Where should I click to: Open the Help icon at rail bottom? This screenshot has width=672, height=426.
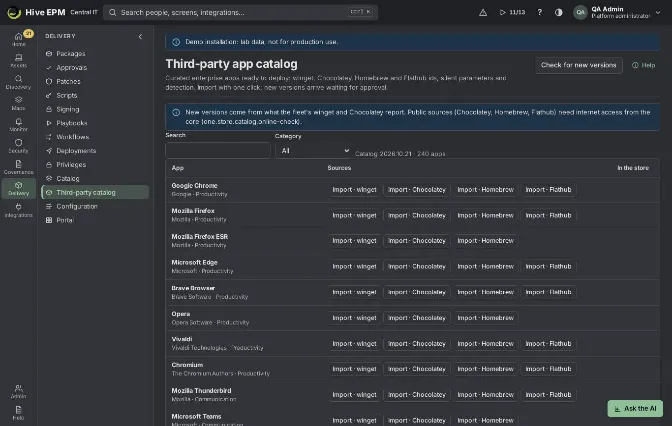coord(18,413)
